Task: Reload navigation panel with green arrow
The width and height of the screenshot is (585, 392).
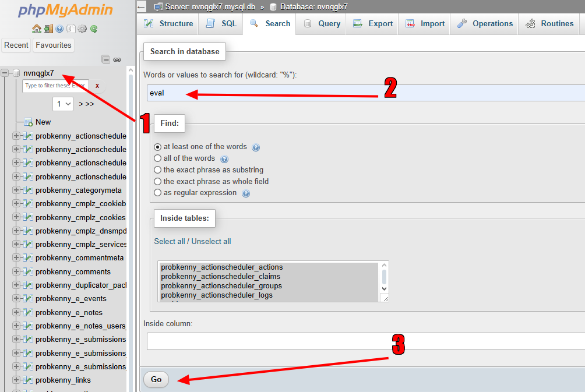Action: point(93,29)
